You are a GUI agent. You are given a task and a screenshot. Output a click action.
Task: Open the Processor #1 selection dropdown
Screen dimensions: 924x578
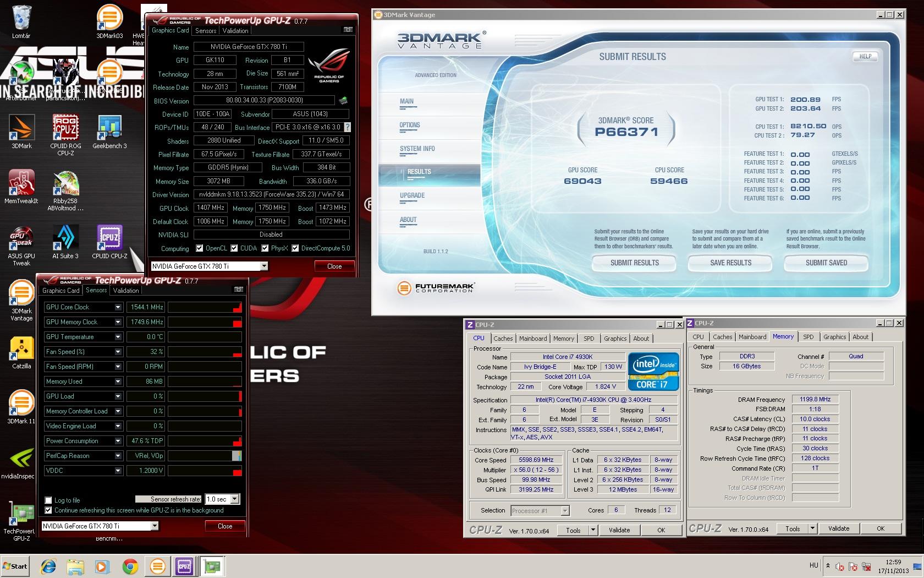click(565, 511)
